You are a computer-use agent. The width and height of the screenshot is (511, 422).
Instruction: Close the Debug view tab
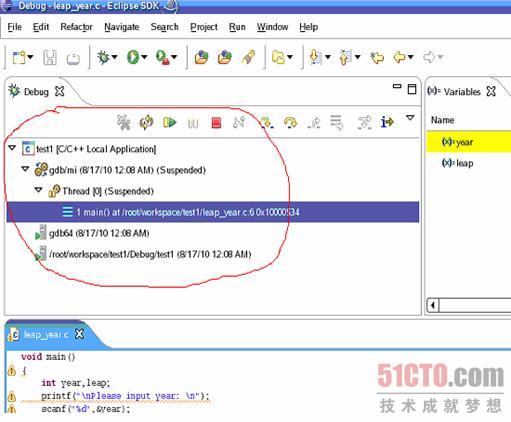[60, 91]
